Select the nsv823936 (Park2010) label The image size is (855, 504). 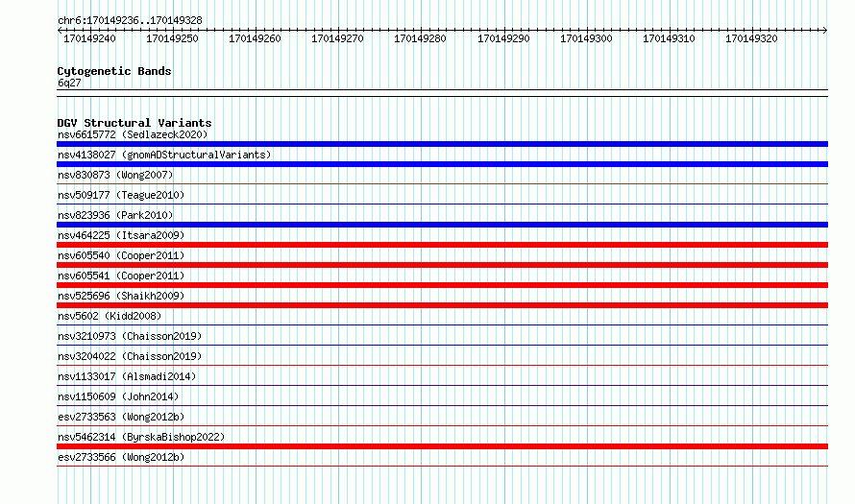coord(115,215)
